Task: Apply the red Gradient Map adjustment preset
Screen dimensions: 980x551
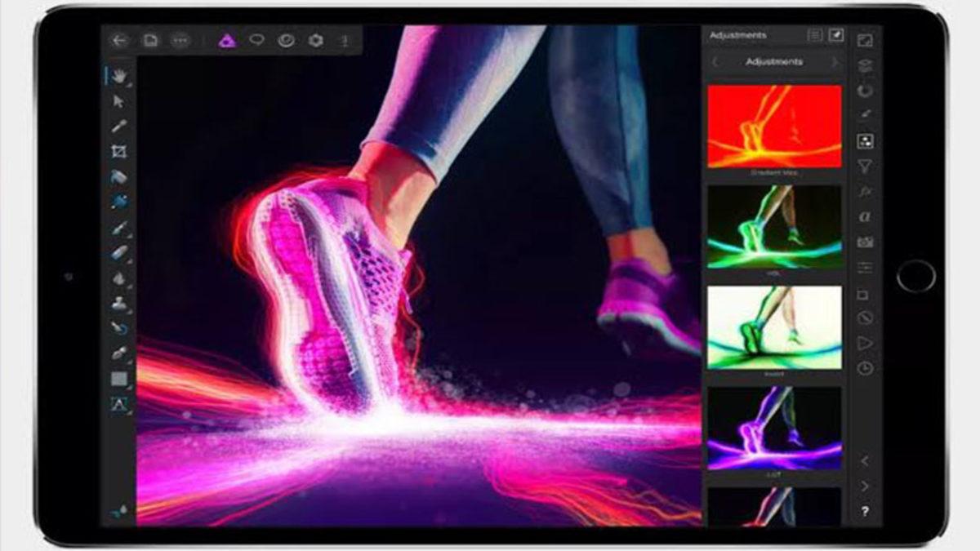Action: tap(774, 126)
